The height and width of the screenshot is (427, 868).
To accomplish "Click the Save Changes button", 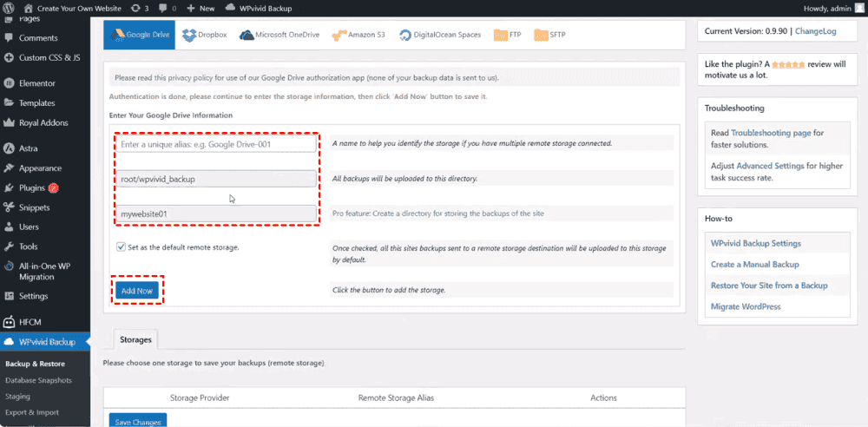I will point(138,422).
